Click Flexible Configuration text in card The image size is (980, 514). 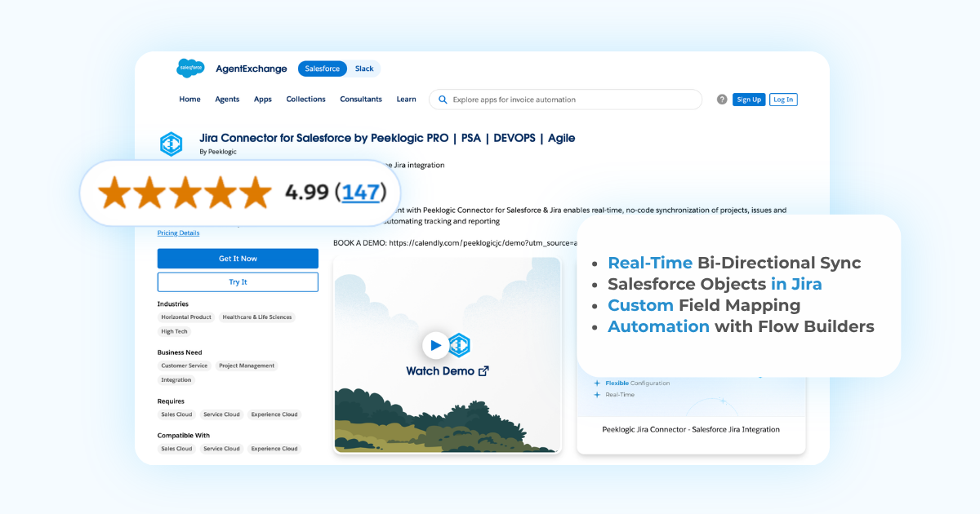pos(637,383)
